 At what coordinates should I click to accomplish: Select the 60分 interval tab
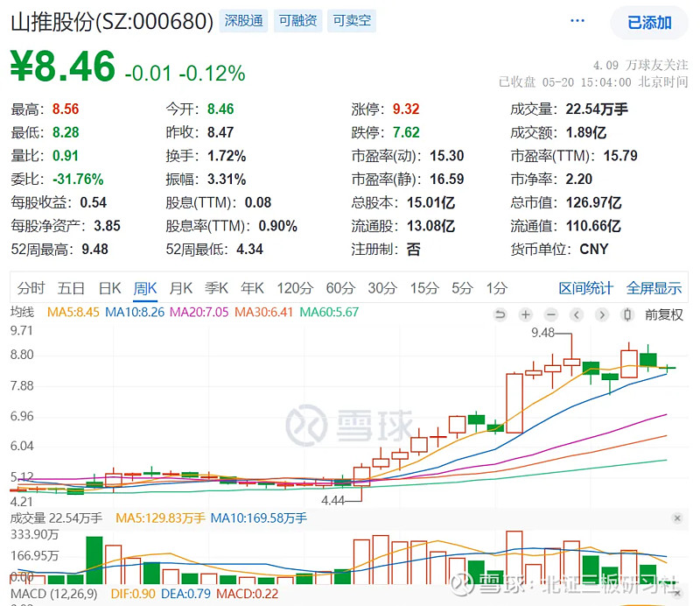(x=340, y=288)
